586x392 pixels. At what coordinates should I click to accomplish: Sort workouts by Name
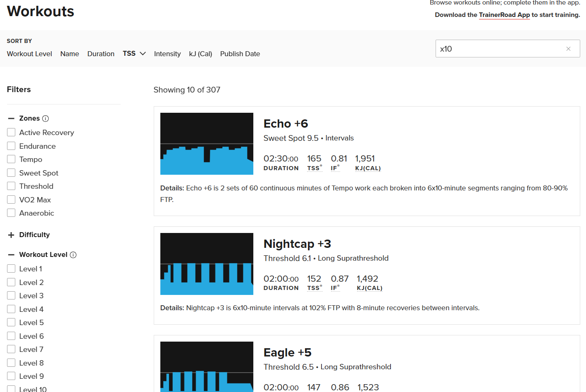[x=69, y=54]
